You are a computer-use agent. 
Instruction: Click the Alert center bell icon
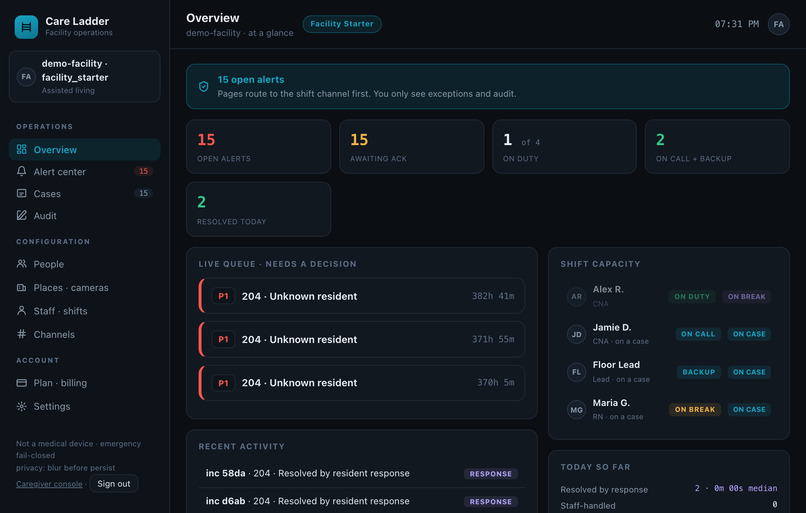point(22,172)
